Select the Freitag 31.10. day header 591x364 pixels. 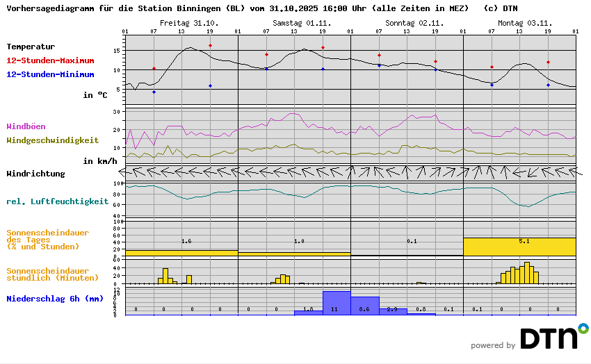point(188,23)
